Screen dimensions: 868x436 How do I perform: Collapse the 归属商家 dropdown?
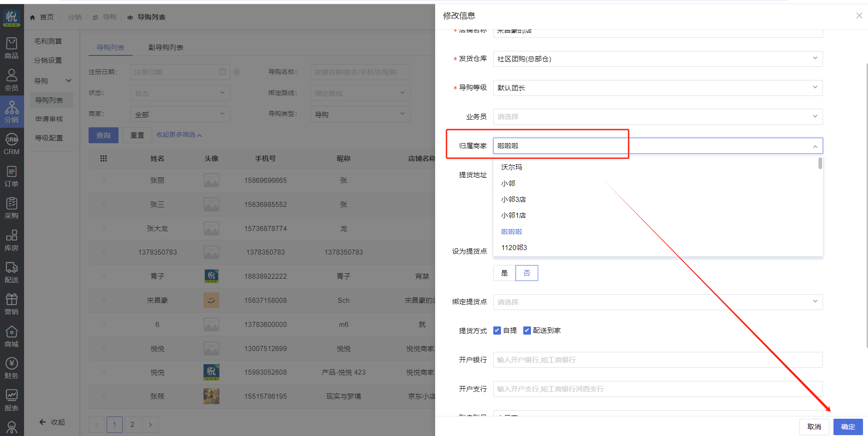[815, 146]
